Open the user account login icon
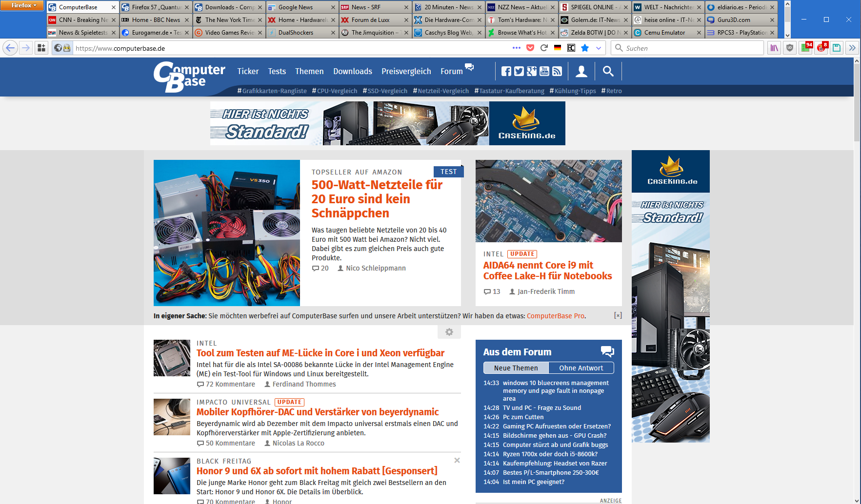The height and width of the screenshot is (504, 861). 581,71
